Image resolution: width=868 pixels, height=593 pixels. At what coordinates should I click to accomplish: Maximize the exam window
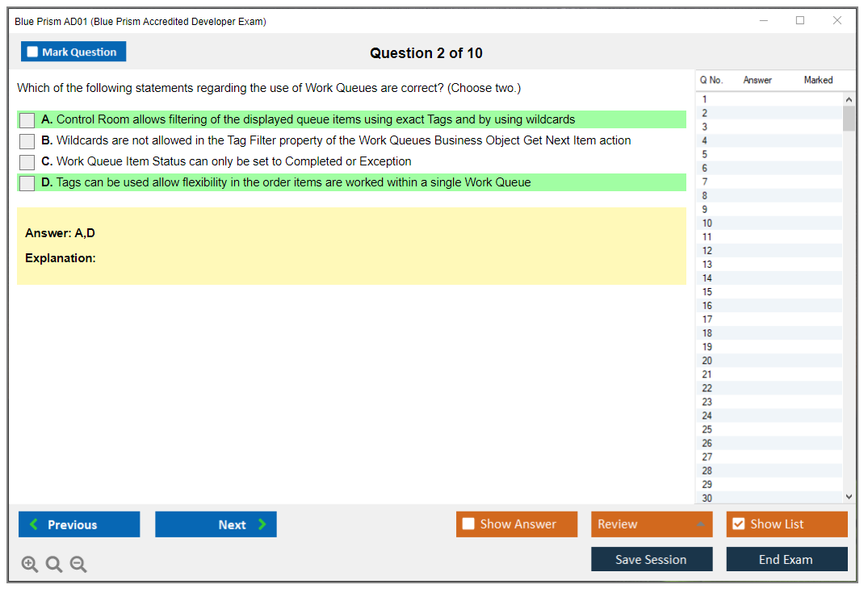pos(800,21)
